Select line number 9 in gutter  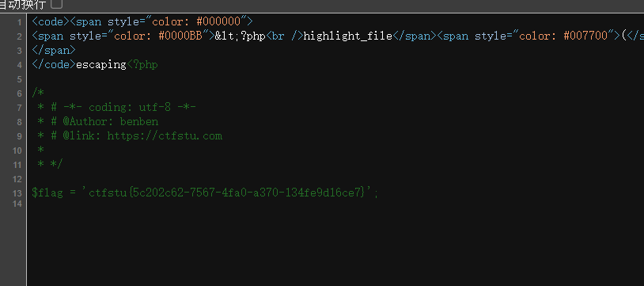[x=19, y=136]
